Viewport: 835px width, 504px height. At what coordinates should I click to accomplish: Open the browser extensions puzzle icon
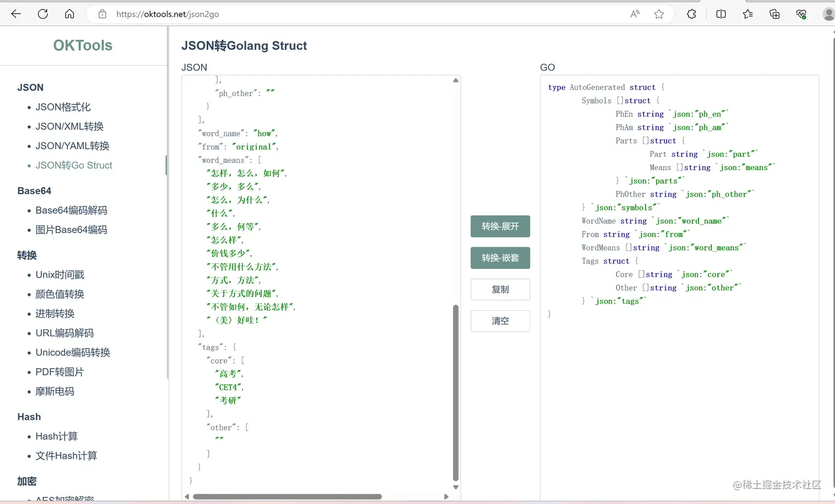pyautogui.click(x=691, y=14)
